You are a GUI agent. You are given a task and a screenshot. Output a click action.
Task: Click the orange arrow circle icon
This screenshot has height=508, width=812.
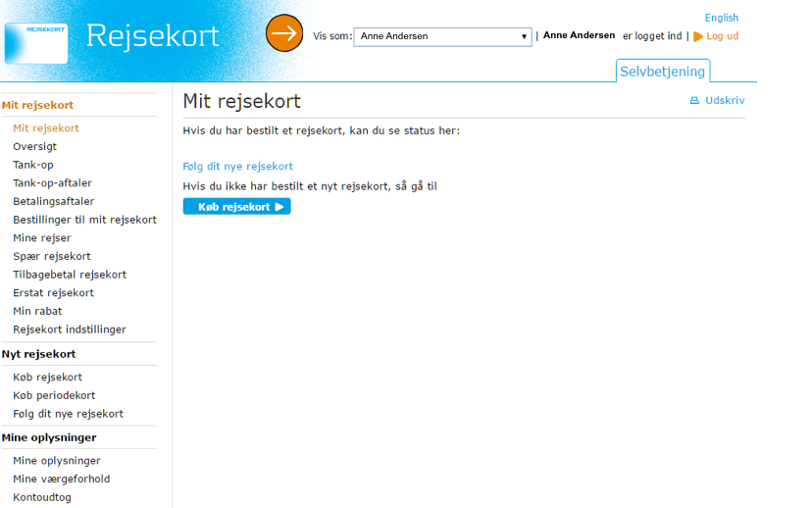pos(284,33)
